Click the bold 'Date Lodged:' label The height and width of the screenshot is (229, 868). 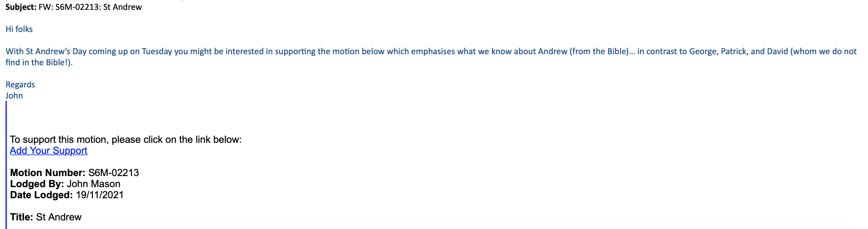(x=41, y=195)
